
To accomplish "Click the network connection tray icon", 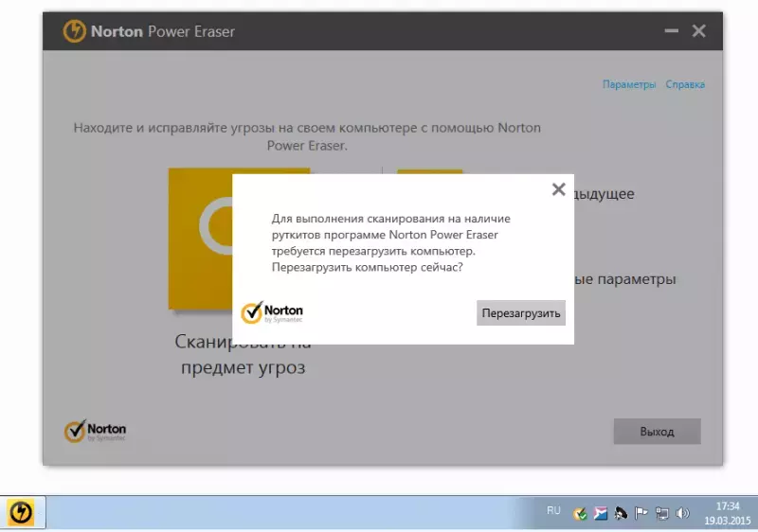I will tap(661, 513).
